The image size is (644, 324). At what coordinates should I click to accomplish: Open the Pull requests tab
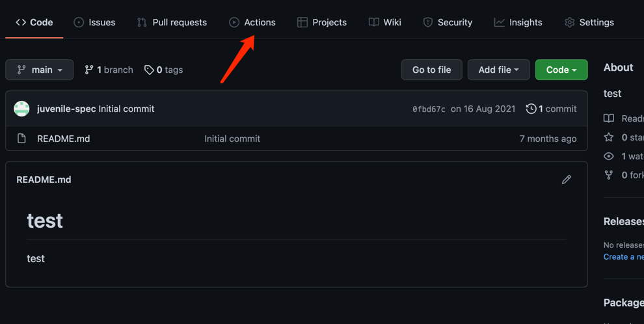pyautogui.click(x=172, y=22)
